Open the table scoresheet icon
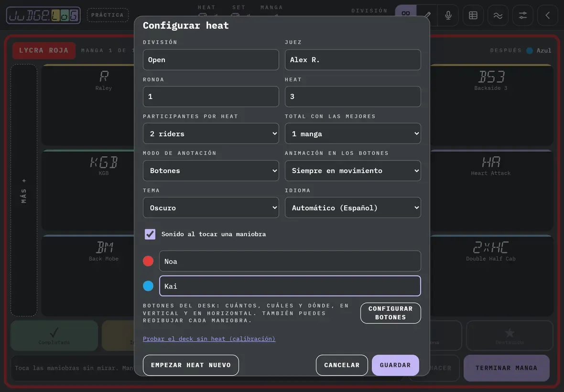This screenshot has width=564, height=392. 473,15
